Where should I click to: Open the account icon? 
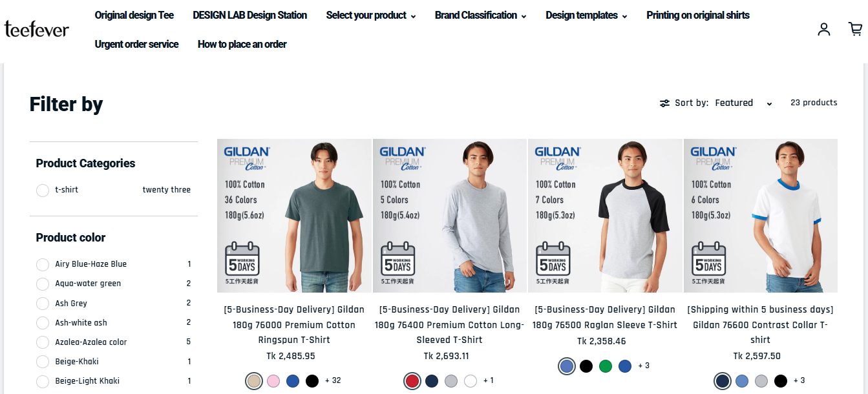pos(823,29)
